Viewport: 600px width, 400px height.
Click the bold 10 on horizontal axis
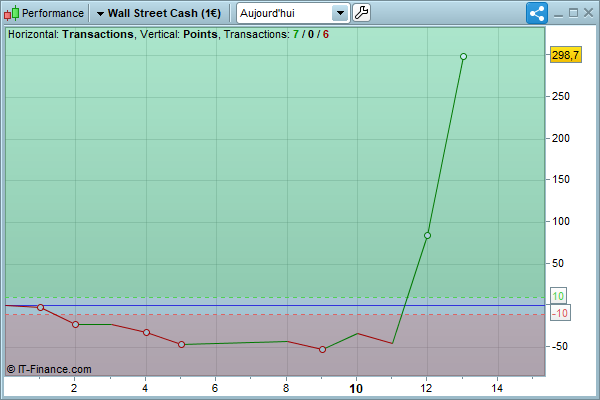(x=356, y=389)
